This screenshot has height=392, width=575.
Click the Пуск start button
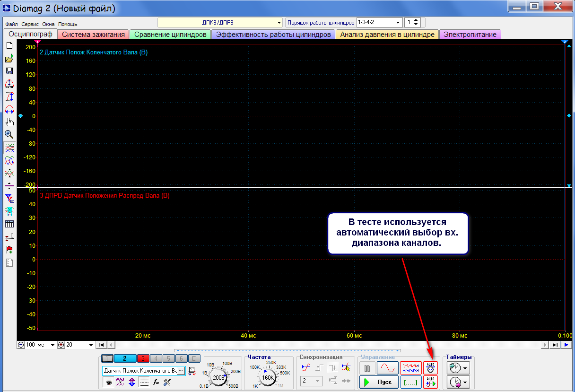point(379,382)
